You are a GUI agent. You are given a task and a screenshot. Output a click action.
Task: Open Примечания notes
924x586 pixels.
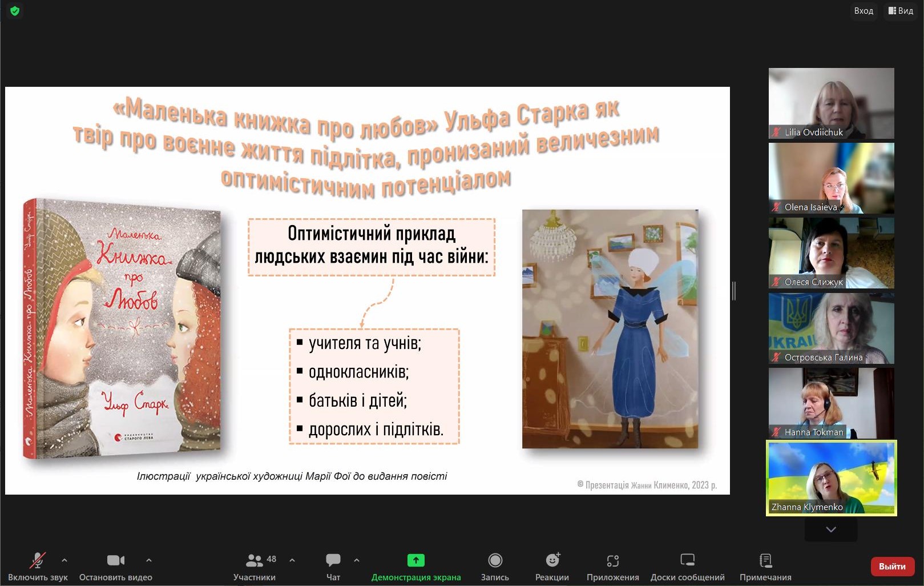click(x=765, y=567)
